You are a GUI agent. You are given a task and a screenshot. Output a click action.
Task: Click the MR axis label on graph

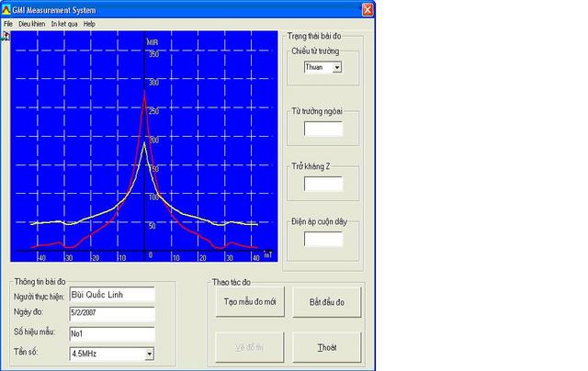pos(153,42)
